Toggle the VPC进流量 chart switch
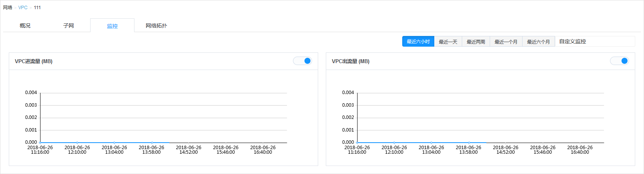Image resolution: width=644 pixels, height=174 pixels. tap(303, 61)
